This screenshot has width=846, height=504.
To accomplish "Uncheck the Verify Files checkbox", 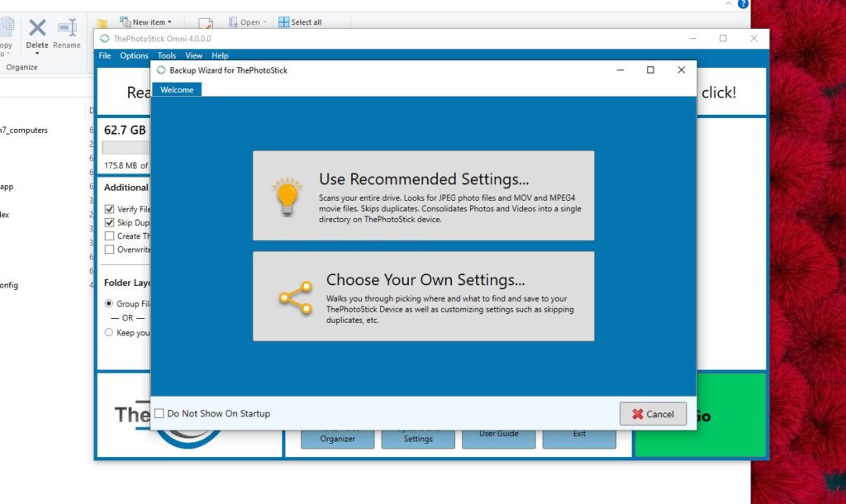I will pyautogui.click(x=109, y=209).
